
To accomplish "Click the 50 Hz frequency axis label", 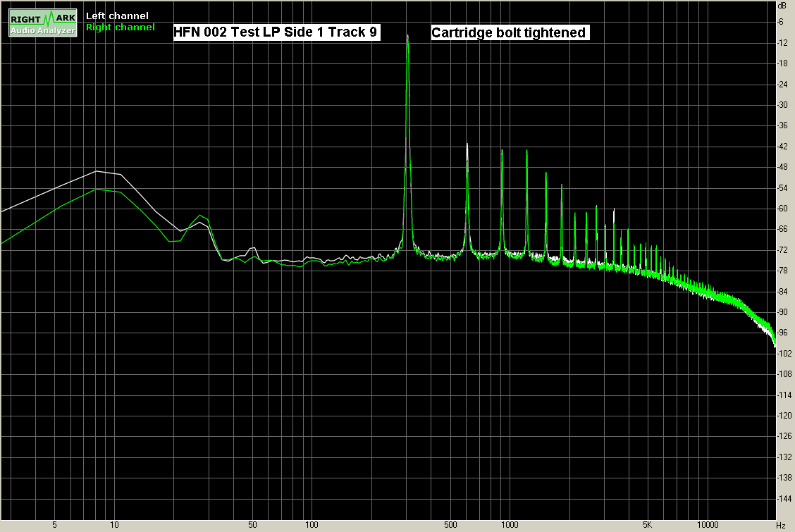I will point(252,525).
